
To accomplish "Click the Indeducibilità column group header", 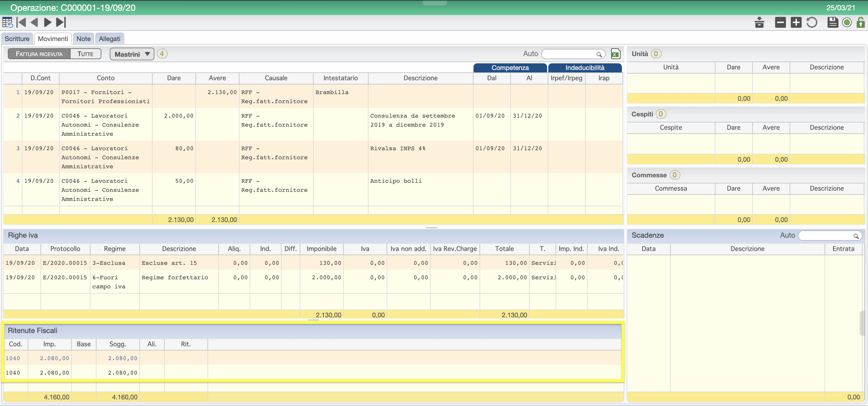I will click(x=584, y=68).
